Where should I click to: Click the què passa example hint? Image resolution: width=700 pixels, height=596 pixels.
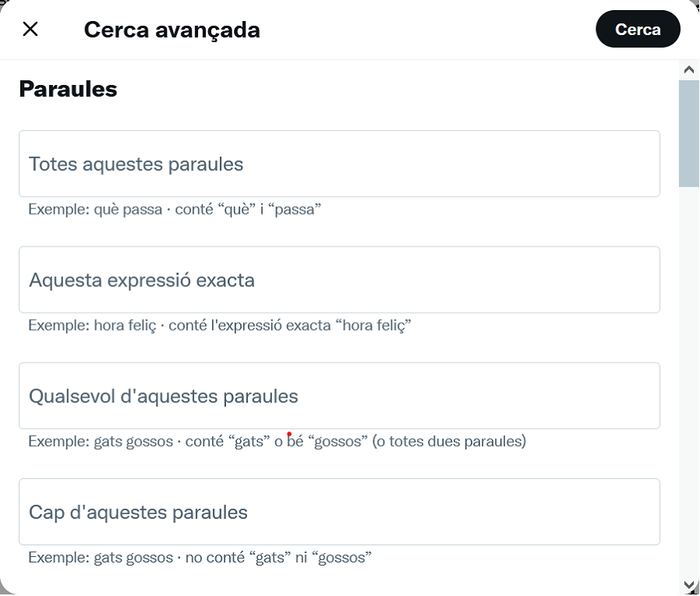(x=175, y=209)
